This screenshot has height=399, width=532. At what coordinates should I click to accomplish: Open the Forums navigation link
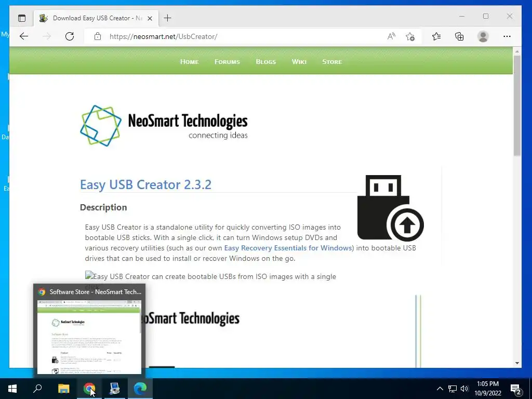click(227, 62)
